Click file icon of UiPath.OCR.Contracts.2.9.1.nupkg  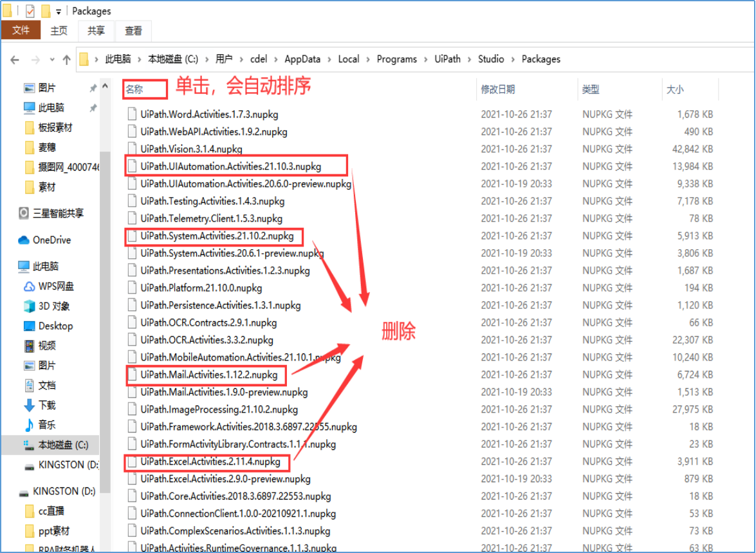132,323
